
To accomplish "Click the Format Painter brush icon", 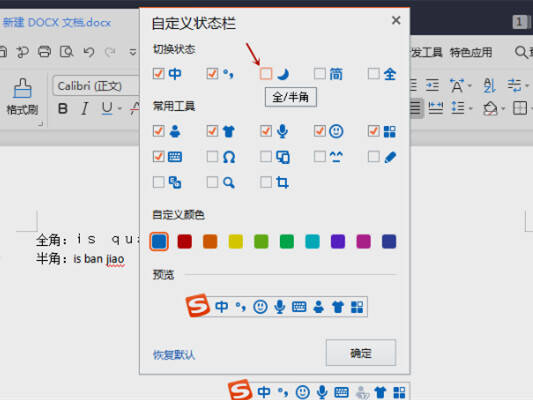I will tap(22, 88).
